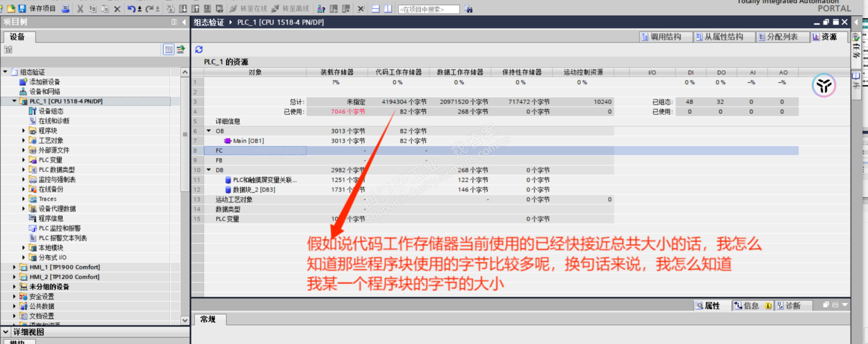The image size is (868, 344).
Task: Click the compile icon in toolbar
Action: (170, 8)
